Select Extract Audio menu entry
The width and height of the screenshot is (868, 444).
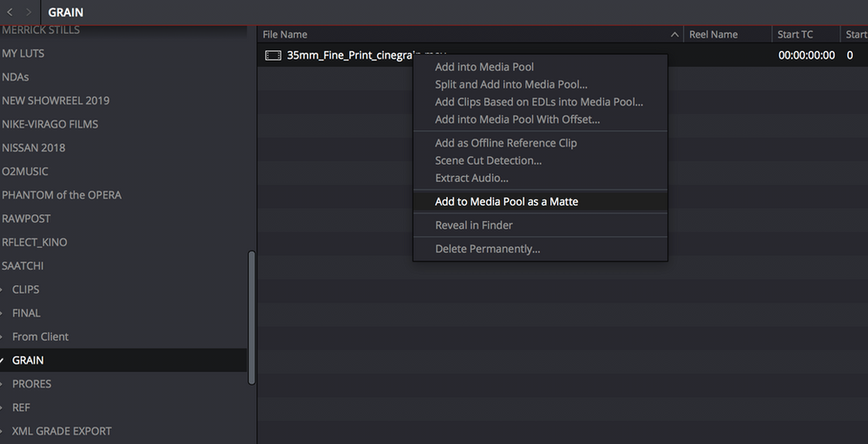coord(471,178)
